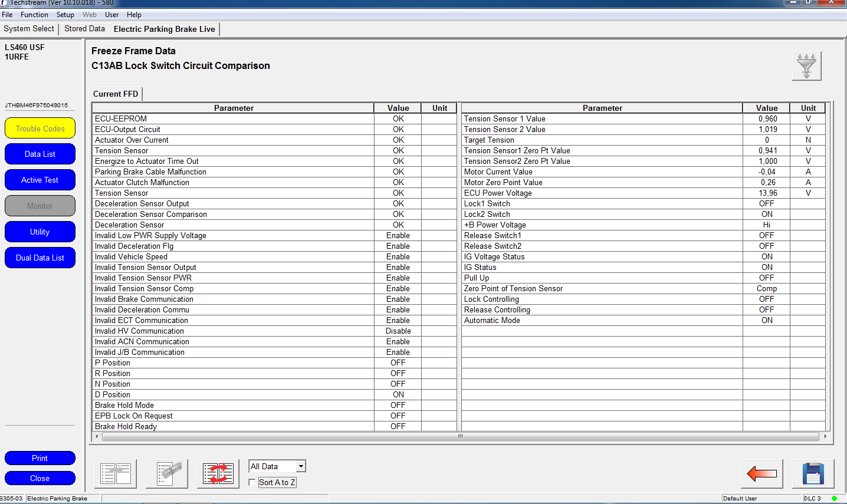Switch to the System Select tab

click(x=29, y=29)
